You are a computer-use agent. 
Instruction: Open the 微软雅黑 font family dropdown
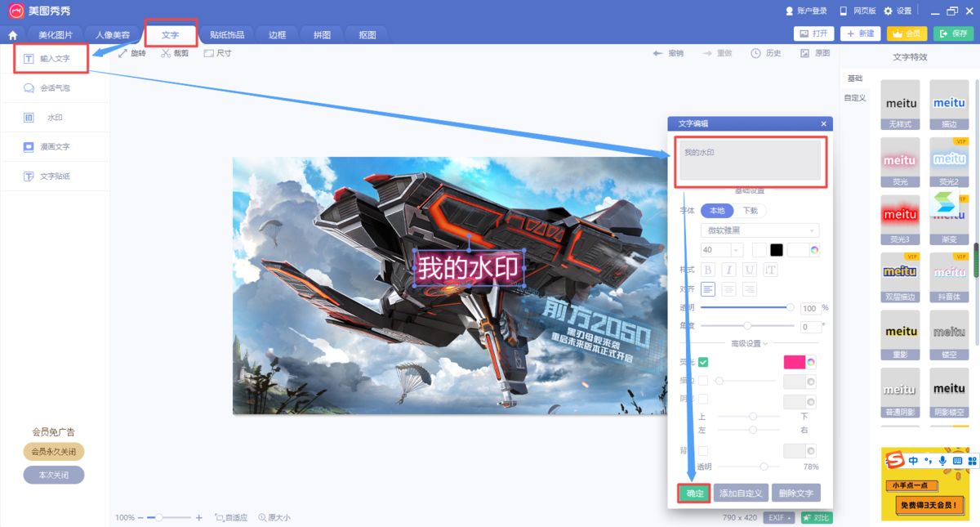[759, 230]
